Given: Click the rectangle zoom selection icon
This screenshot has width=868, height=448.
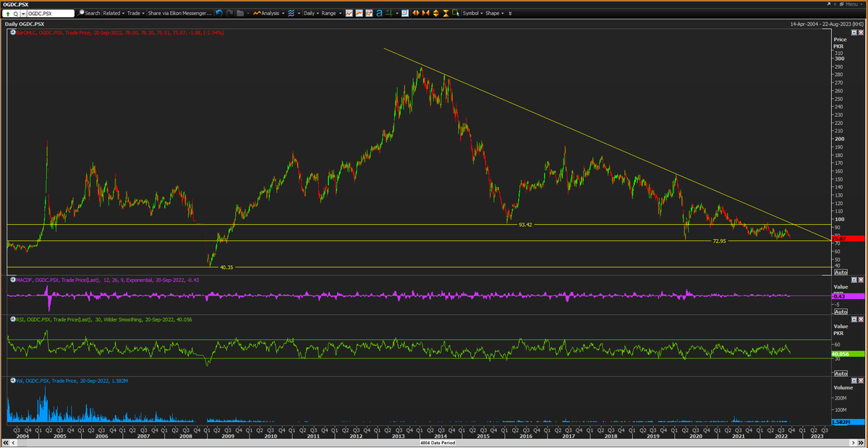Looking at the screenshot, I should 454,13.
